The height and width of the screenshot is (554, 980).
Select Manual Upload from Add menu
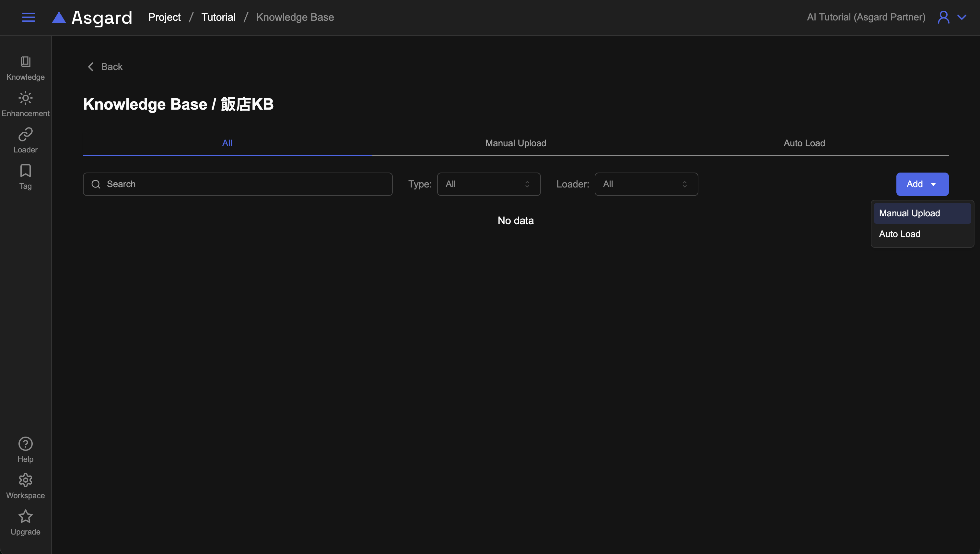(909, 213)
